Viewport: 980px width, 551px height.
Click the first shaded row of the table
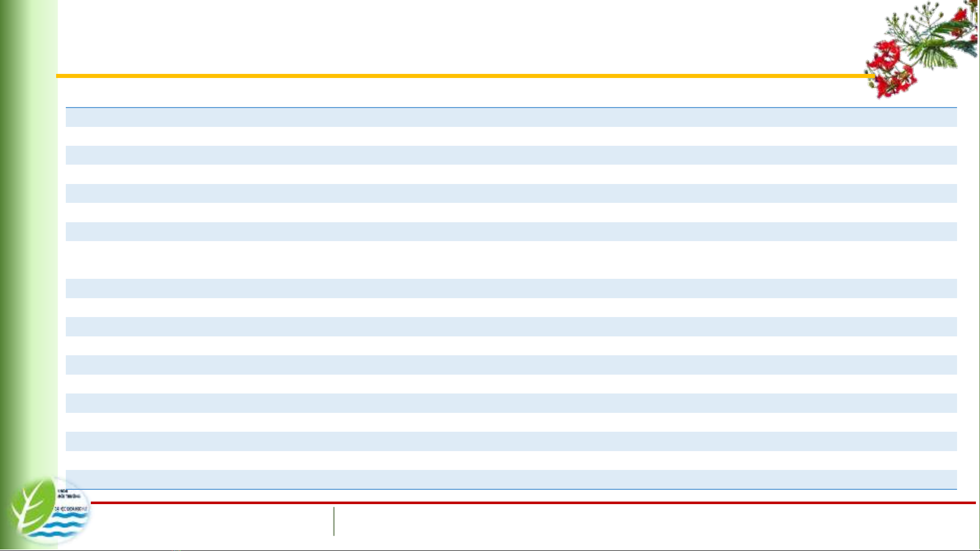(510, 117)
